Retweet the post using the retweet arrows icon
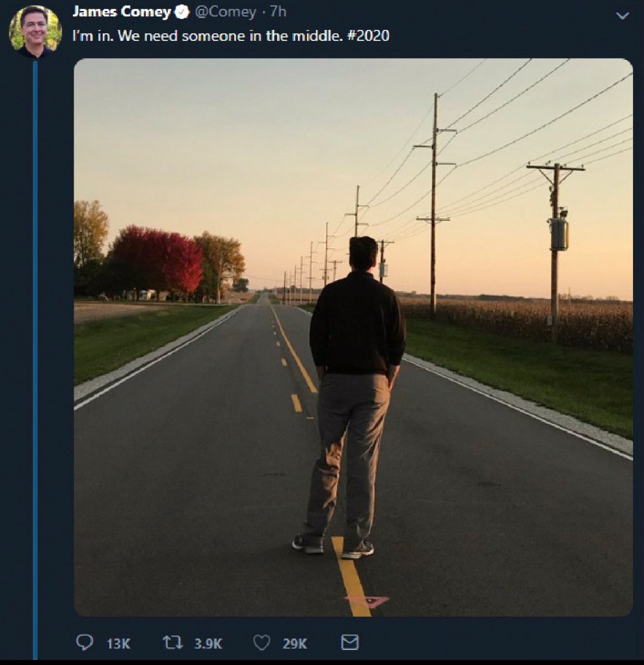Image resolution: width=644 pixels, height=665 pixels. [173, 642]
